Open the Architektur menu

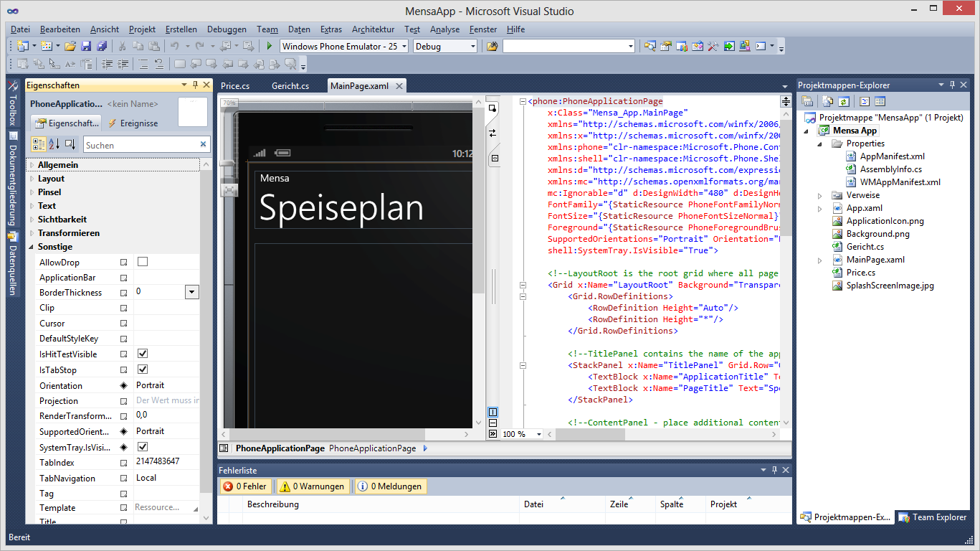click(x=373, y=29)
